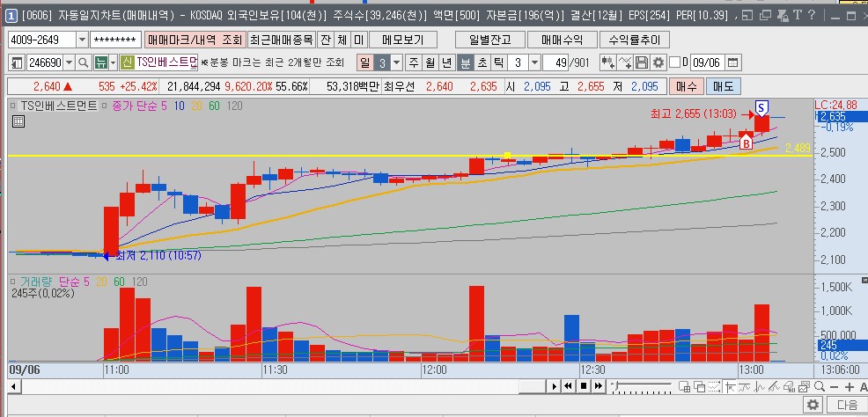Open the calendar date picker icon

coord(732,62)
